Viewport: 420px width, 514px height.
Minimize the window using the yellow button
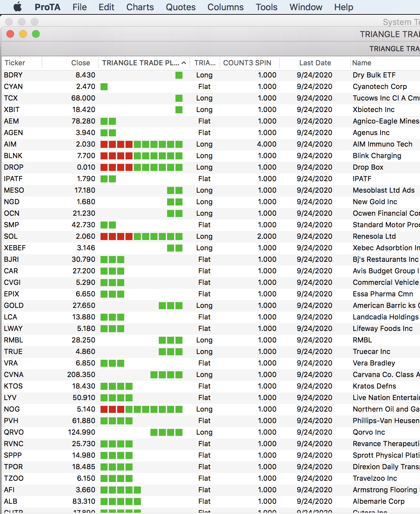(23, 34)
